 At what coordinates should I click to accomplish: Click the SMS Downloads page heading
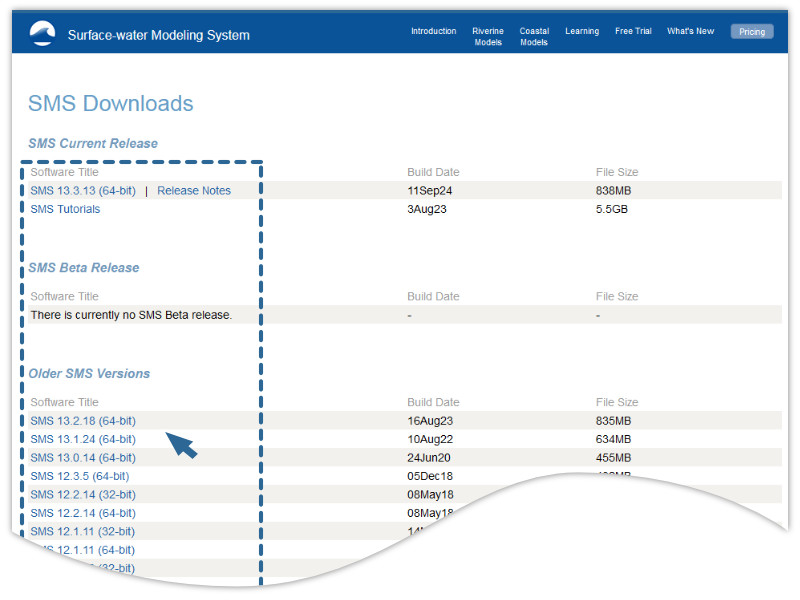pos(111,104)
